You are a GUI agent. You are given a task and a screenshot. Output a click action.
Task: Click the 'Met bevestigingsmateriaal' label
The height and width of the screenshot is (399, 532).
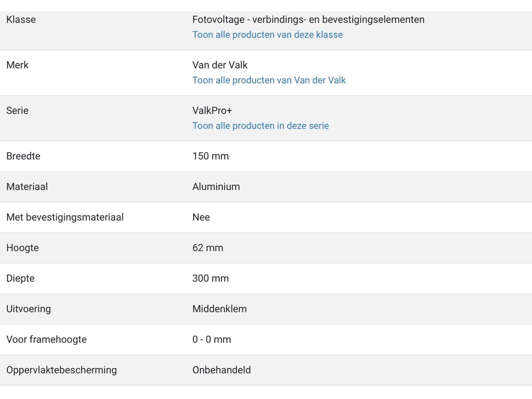pyautogui.click(x=65, y=217)
